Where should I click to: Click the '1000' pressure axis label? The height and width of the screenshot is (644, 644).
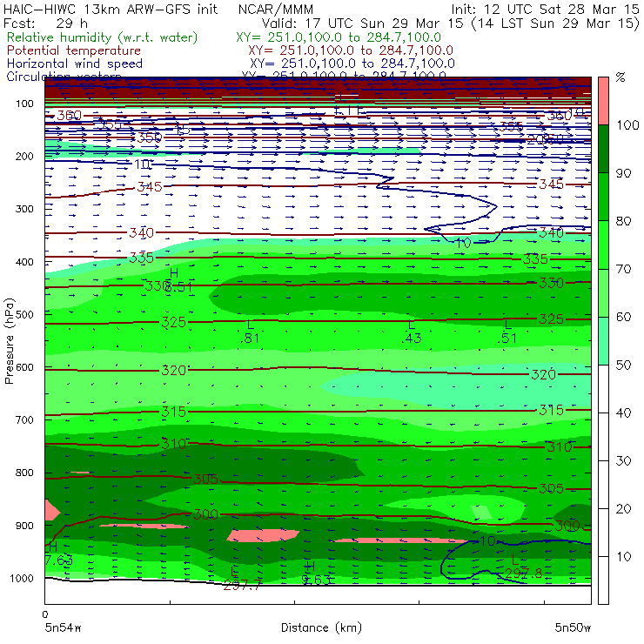22,578
